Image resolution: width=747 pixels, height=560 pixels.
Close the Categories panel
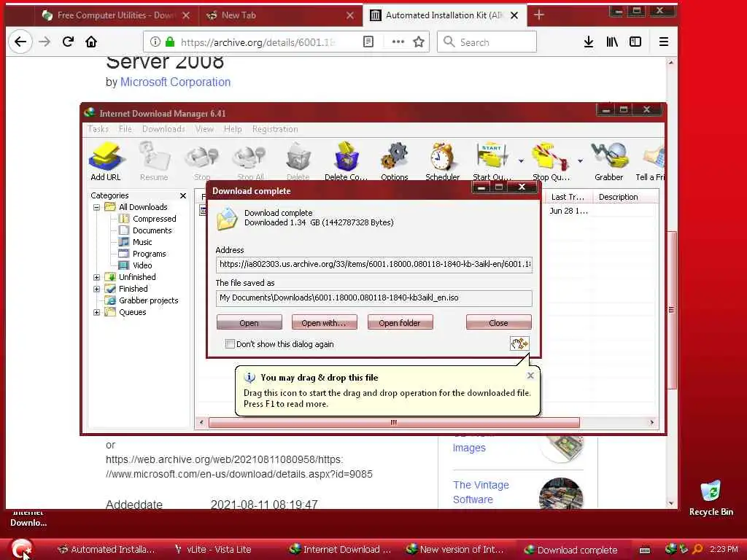(x=183, y=195)
